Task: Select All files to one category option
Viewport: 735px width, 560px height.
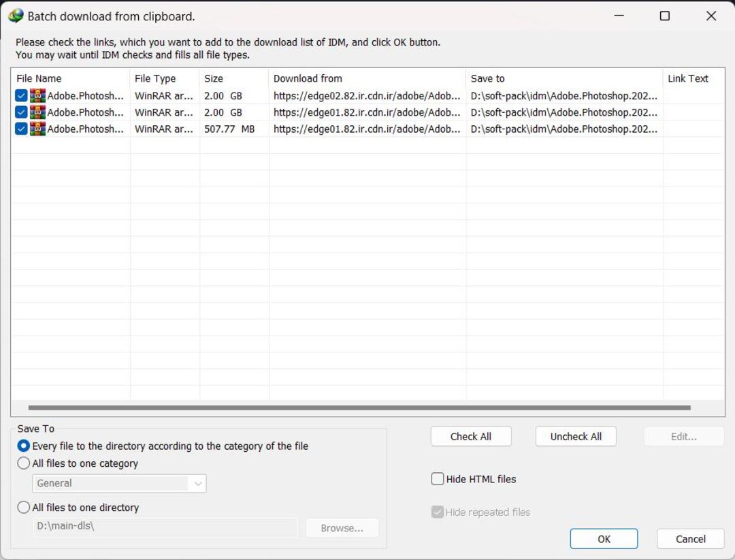Action: tap(23, 463)
